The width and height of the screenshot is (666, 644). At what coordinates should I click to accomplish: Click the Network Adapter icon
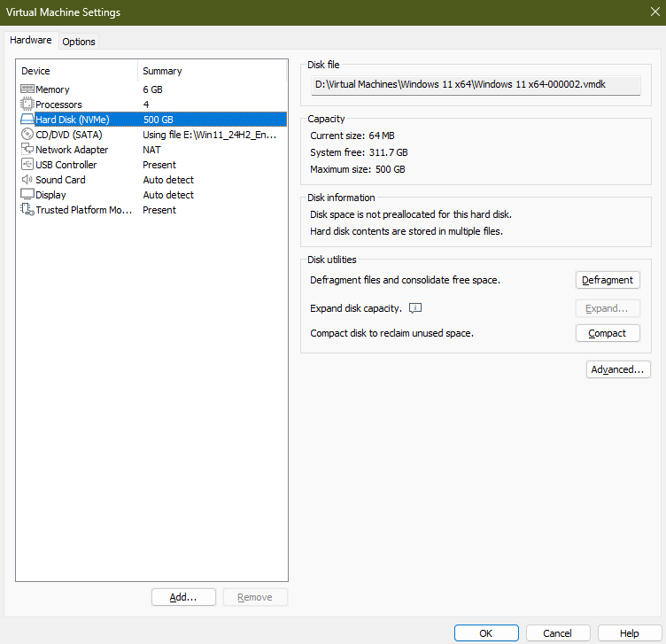click(x=27, y=149)
